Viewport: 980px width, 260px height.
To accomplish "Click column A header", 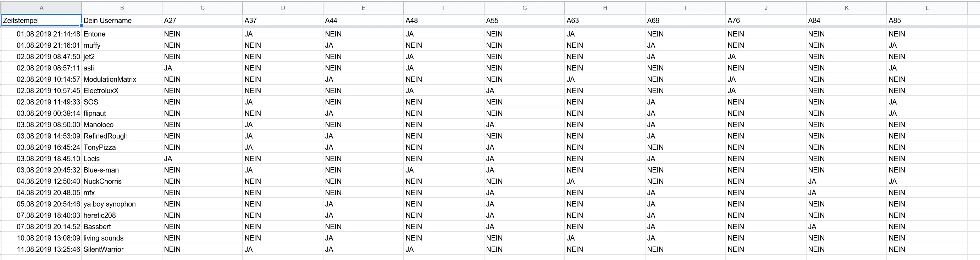I will click(41, 7).
